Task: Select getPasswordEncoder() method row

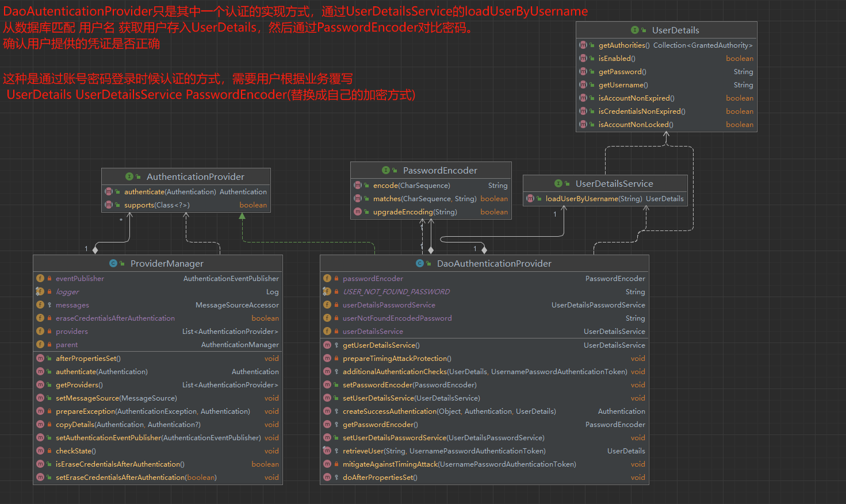Action: (484, 424)
